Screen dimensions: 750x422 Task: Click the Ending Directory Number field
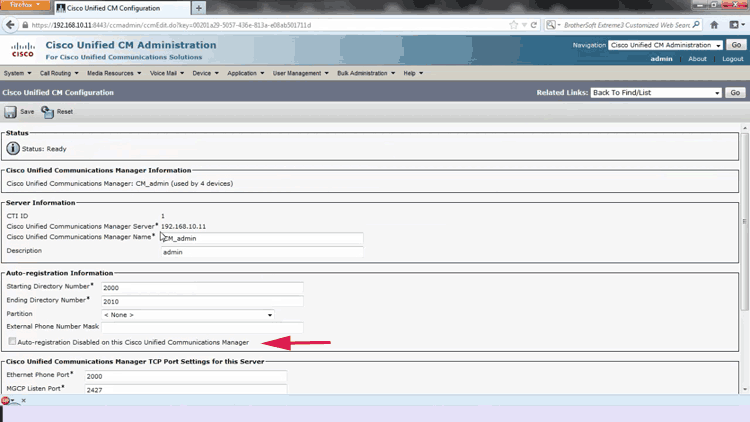(x=202, y=301)
